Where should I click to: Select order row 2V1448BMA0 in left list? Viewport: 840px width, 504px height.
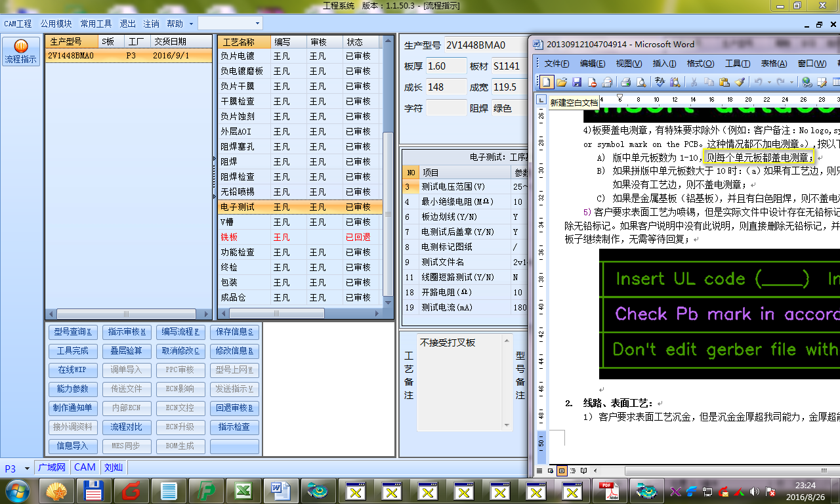(129, 56)
